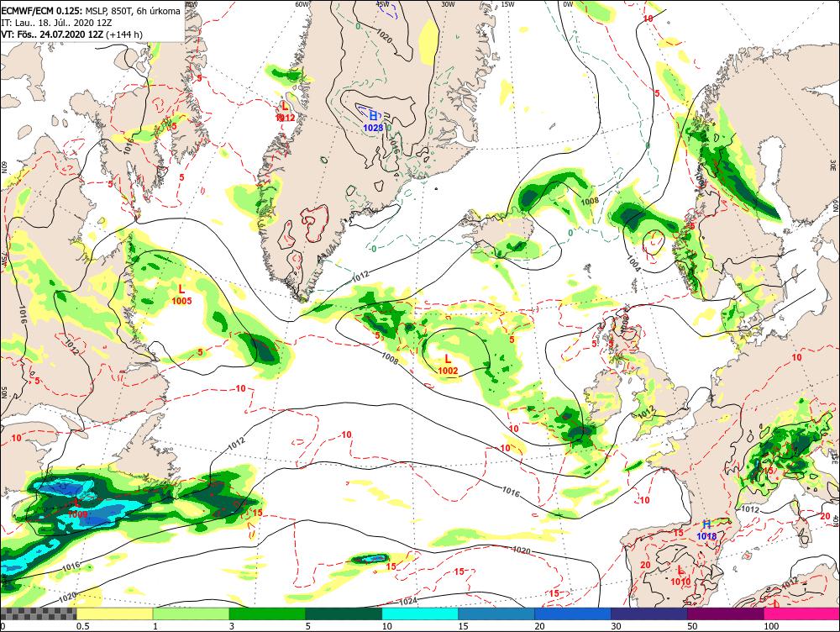
Task: Click the magenta 100+ legend swatch
Action: click(801, 614)
